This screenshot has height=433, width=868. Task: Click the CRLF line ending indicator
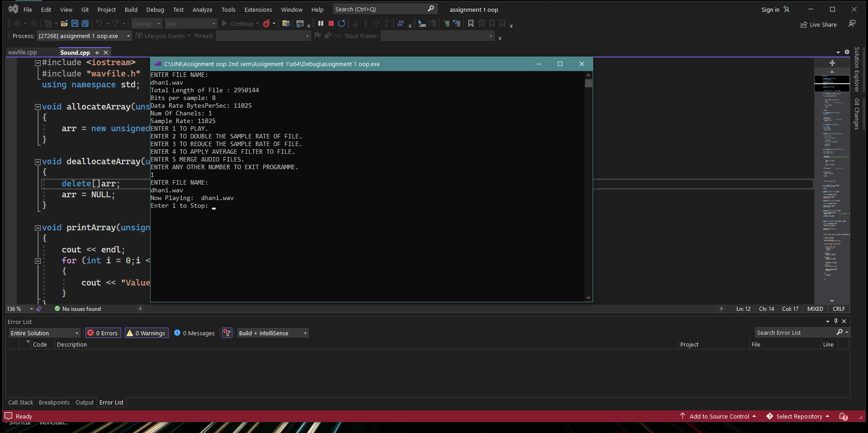point(839,309)
